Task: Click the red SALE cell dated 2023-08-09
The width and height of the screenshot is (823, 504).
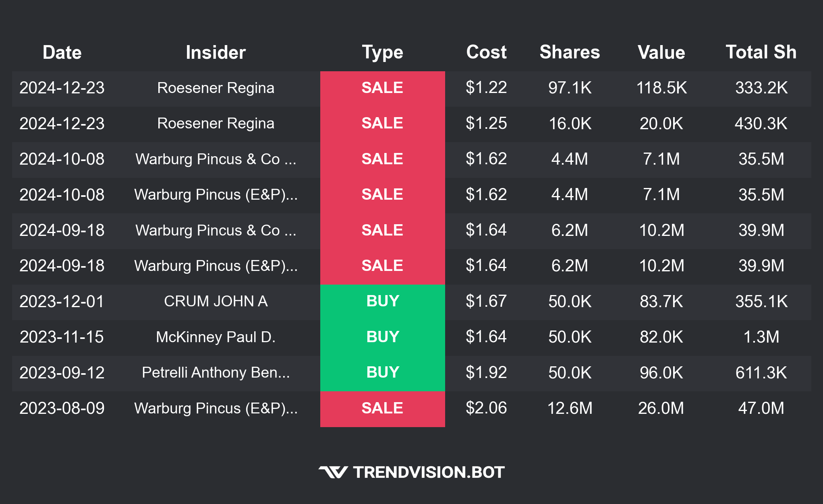Action: (x=382, y=408)
